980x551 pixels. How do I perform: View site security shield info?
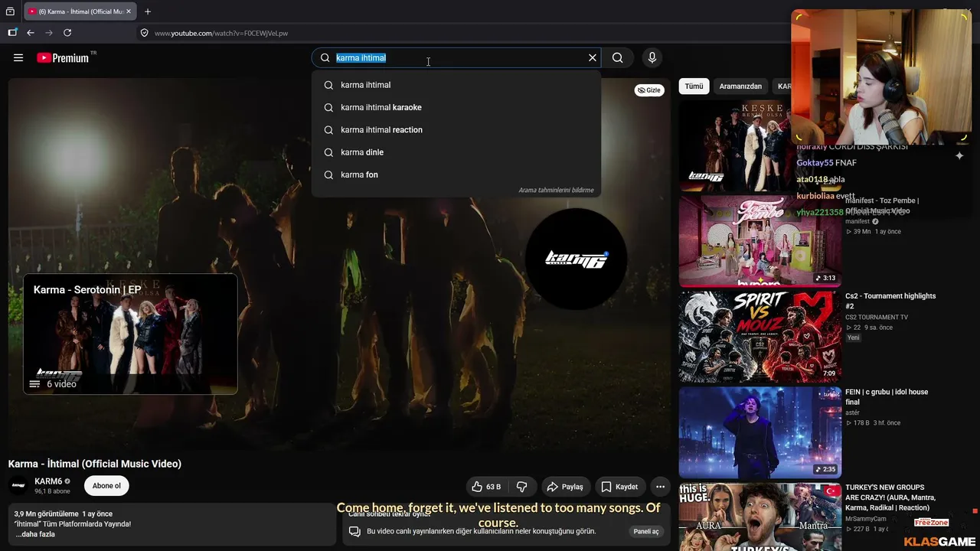tap(144, 33)
